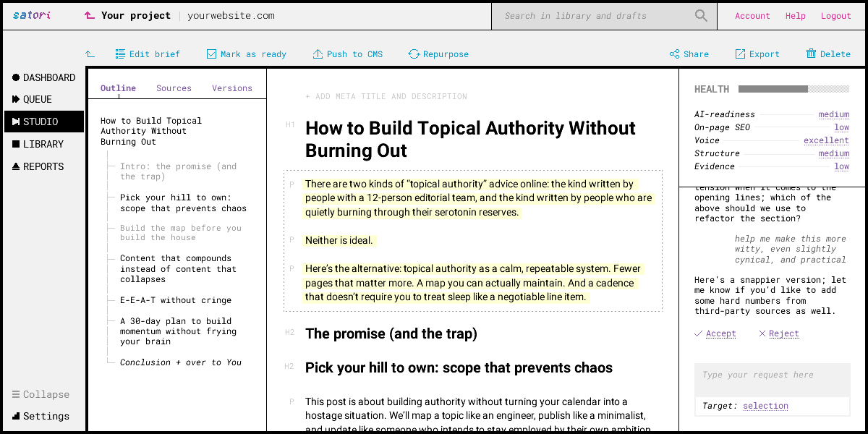Switch to the Versions tab
The image size is (868, 434).
click(x=232, y=88)
